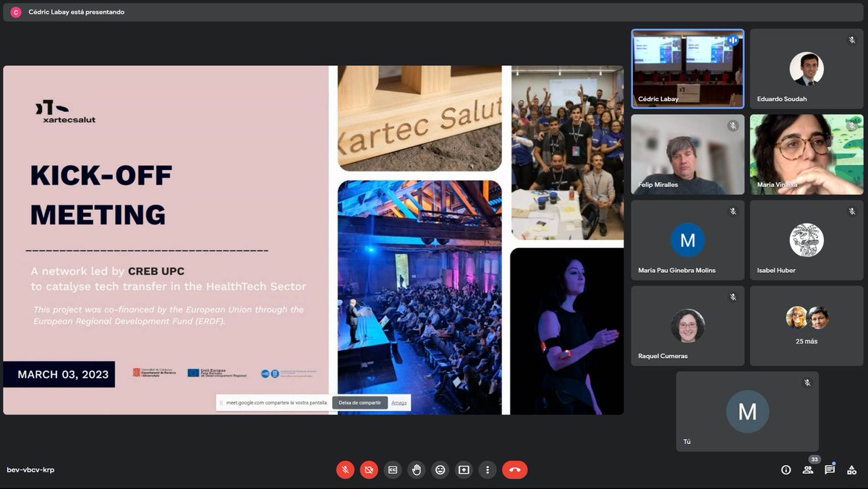Viewport: 868px width, 489px height.
Task: Select Maria Pau Ginebra Molins' tile
Action: click(x=687, y=240)
